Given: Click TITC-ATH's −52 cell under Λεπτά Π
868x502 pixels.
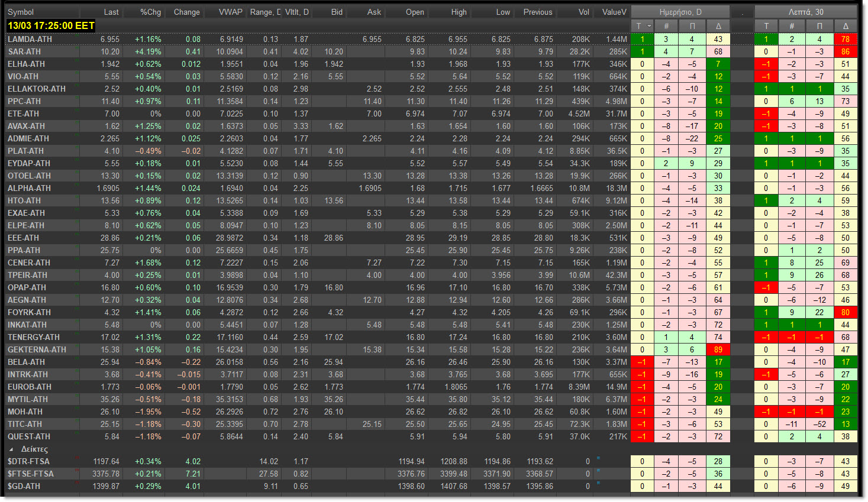Looking at the screenshot, I should pyautogui.click(x=819, y=424).
